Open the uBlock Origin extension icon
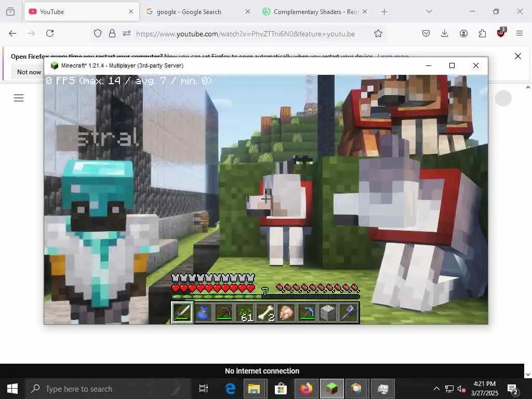532x399 pixels. click(501, 33)
